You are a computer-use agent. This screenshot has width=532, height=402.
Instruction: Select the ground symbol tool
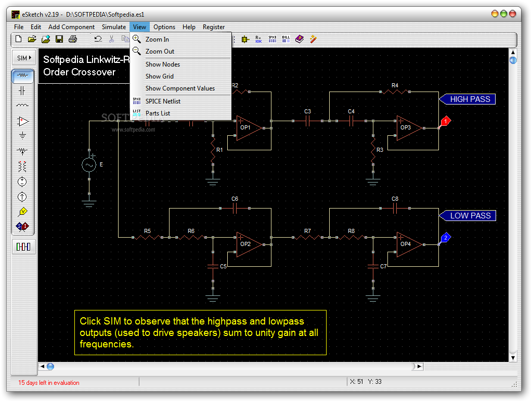click(22, 136)
